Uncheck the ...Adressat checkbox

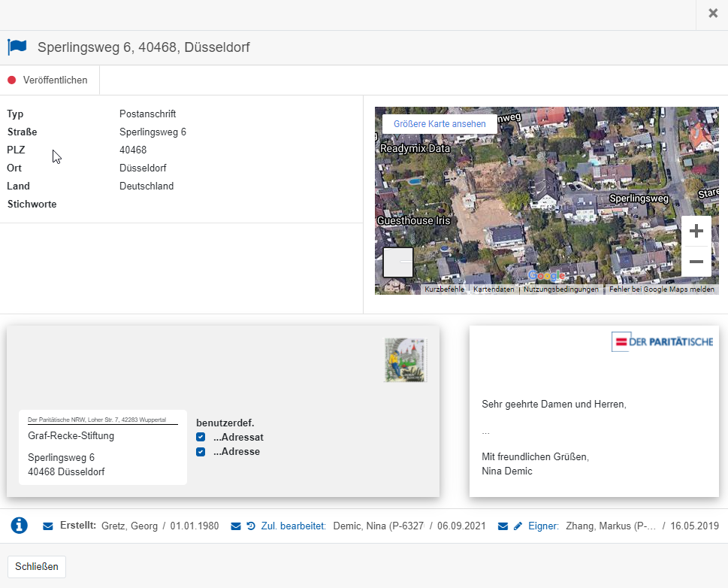pyautogui.click(x=201, y=437)
